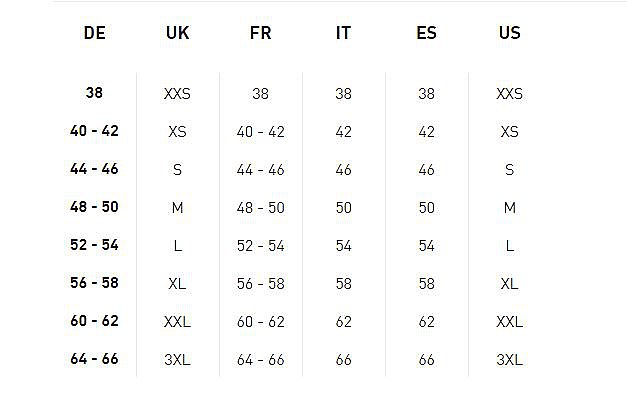The width and height of the screenshot is (627, 393).
Task: Select US size XXL cell
Action: tap(509, 321)
